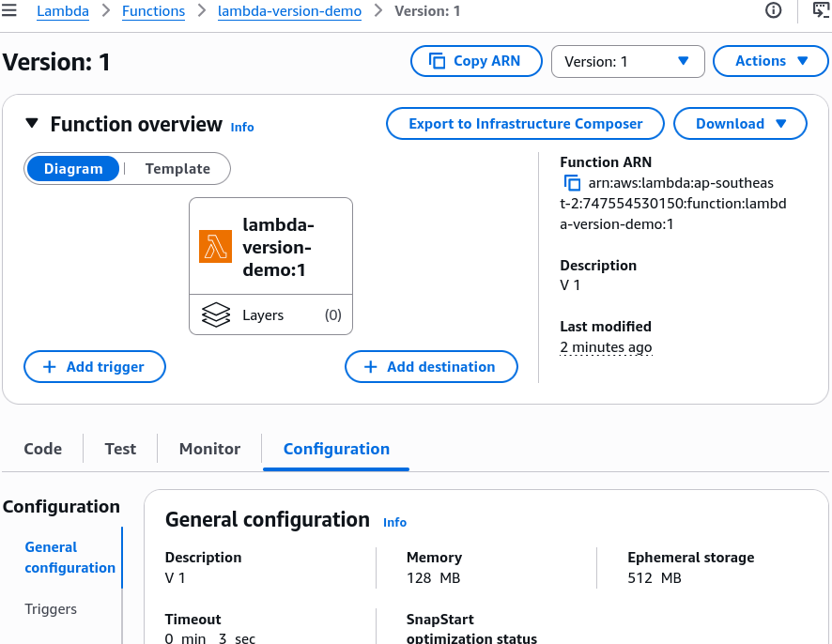
Task: Click the Layers (0) row in diagram
Action: (270, 314)
